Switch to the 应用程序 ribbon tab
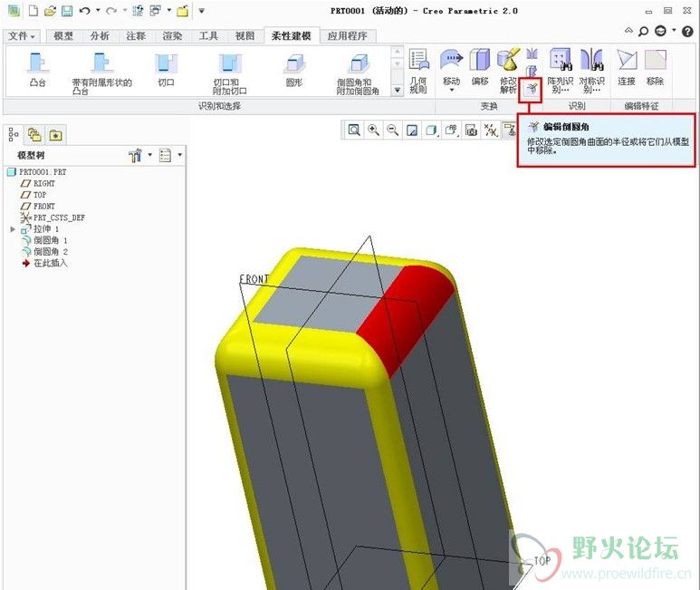700x590 pixels. (348, 35)
